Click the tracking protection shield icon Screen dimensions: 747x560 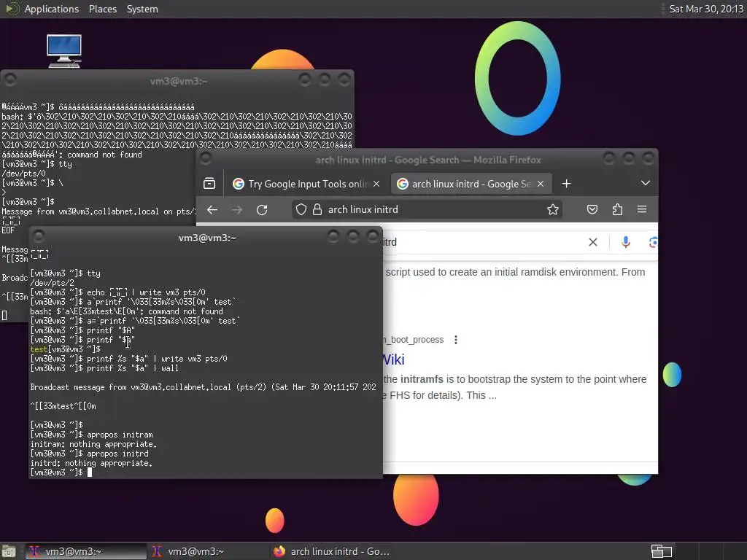point(301,209)
